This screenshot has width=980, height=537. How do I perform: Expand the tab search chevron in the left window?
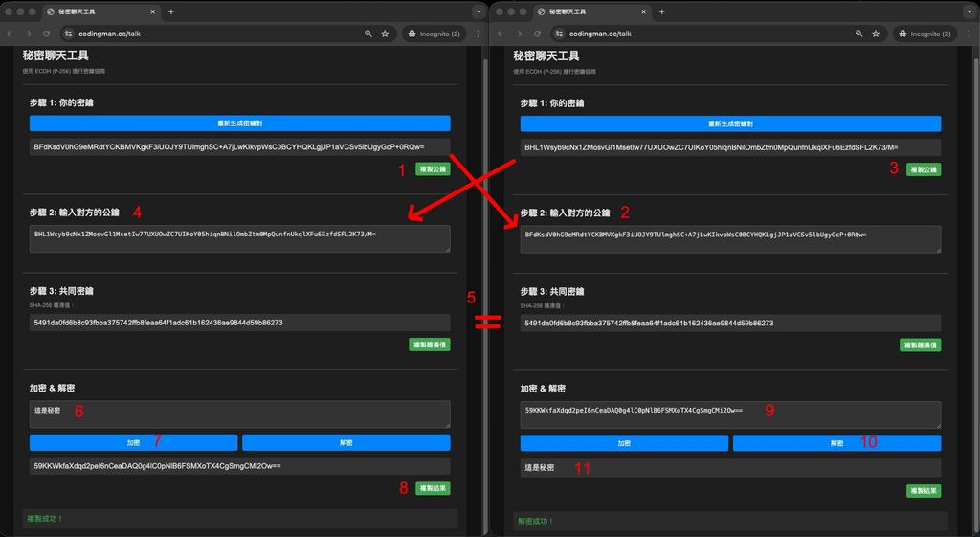(479, 11)
